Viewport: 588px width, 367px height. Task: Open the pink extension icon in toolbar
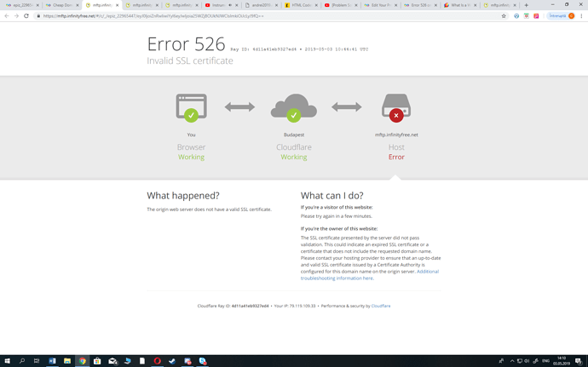[x=536, y=16]
